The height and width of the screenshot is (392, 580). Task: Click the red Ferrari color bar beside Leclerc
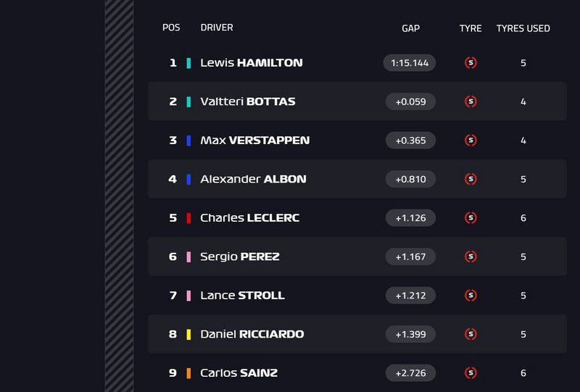point(188,218)
